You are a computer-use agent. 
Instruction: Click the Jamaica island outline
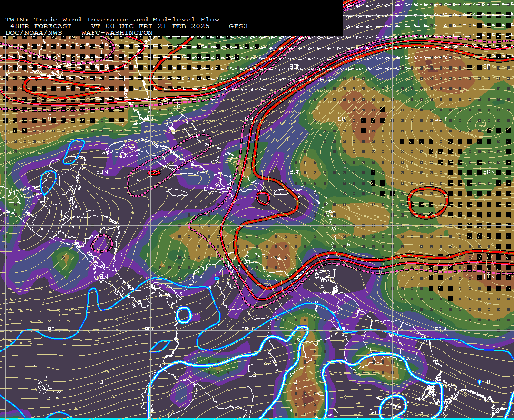point(177,192)
